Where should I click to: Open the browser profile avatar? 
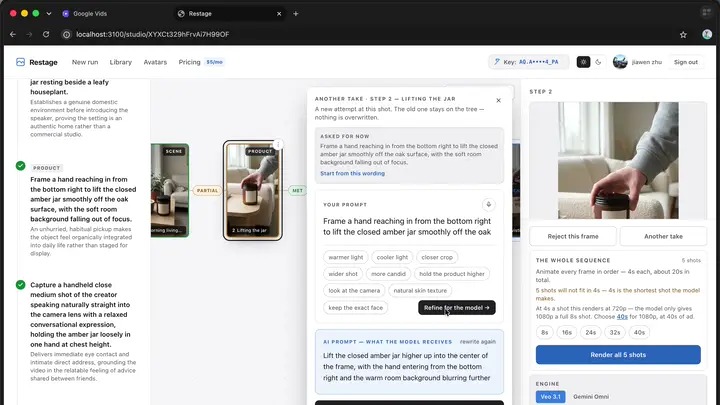click(x=707, y=34)
